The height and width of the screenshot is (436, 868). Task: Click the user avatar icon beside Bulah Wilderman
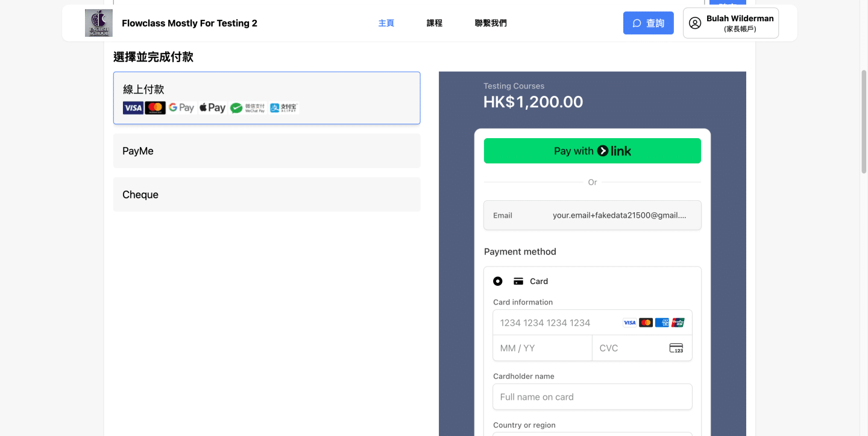(695, 23)
